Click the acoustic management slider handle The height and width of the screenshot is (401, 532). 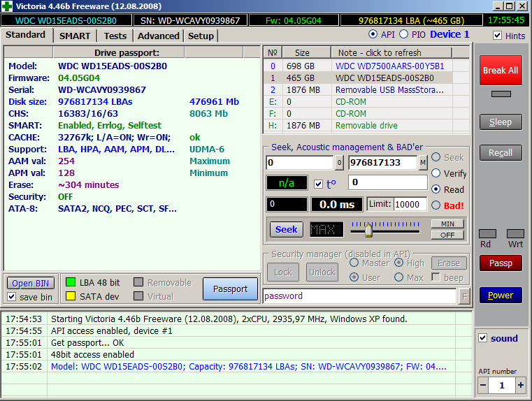368,231
